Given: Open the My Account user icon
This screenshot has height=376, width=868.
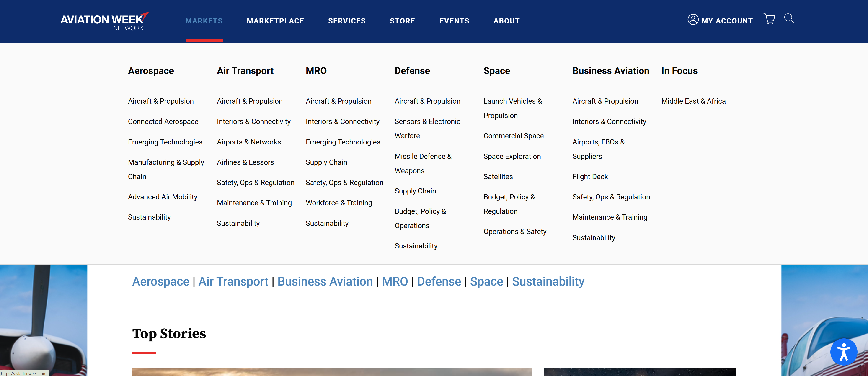Looking at the screenshot, I should [693, 20].
